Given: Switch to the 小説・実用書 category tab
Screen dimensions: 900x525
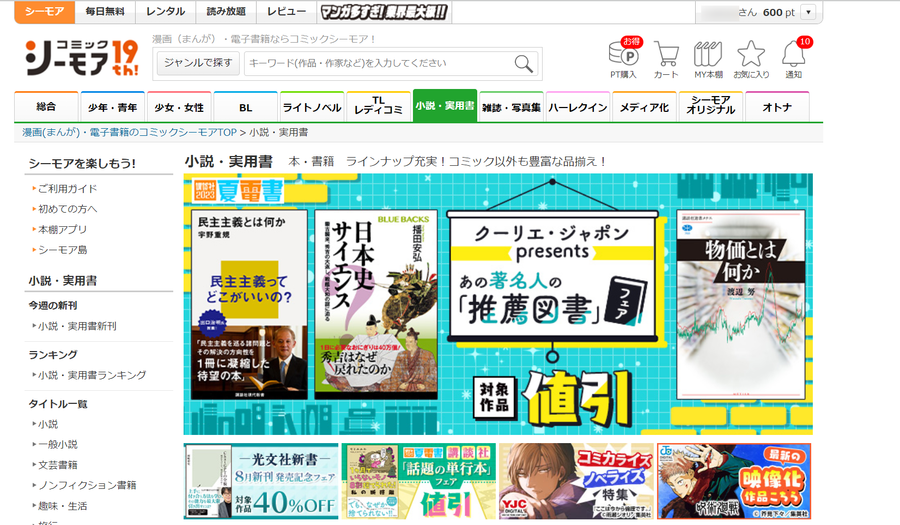Looking at the screenshot, I should point(445,106).
